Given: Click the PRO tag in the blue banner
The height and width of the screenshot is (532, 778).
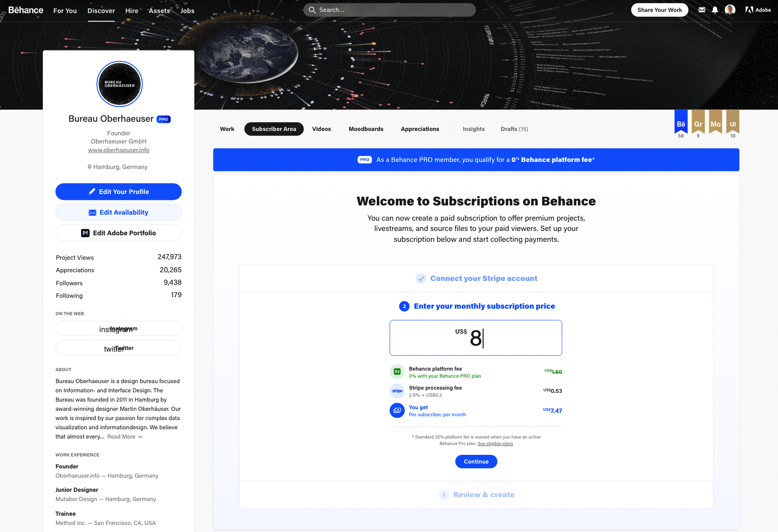Looking at the screenshot, I should 365,160.
